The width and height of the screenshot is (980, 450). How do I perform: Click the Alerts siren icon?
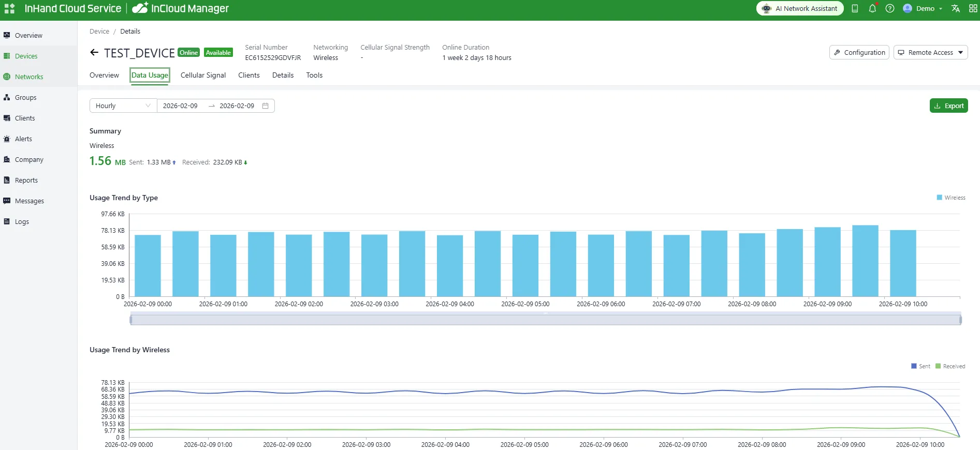tap(7, 139)
